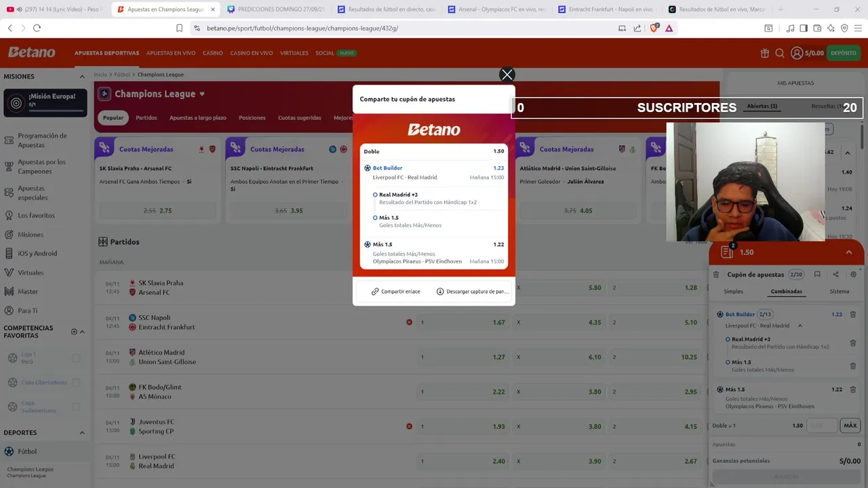The height and width of the screenshot is (488, 868).
Task: Collapse Liverpool FC - Real Madrid selections chevron
Action: pos(800,326)
